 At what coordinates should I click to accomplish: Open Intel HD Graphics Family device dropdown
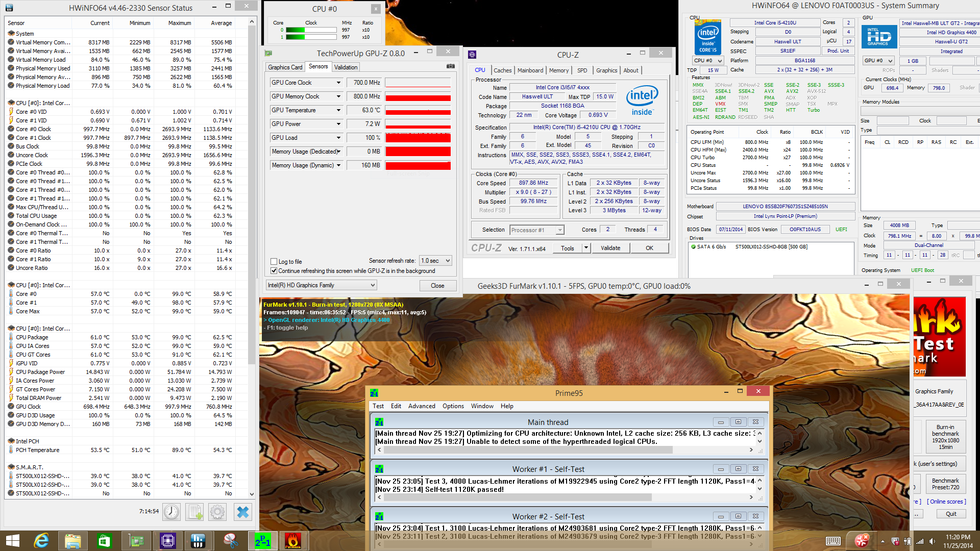[x=321, y=285]
